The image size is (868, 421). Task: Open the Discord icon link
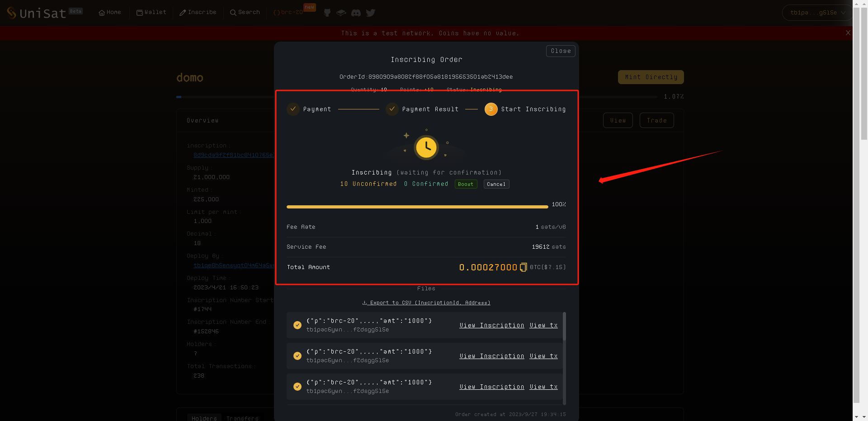[356, 13]
